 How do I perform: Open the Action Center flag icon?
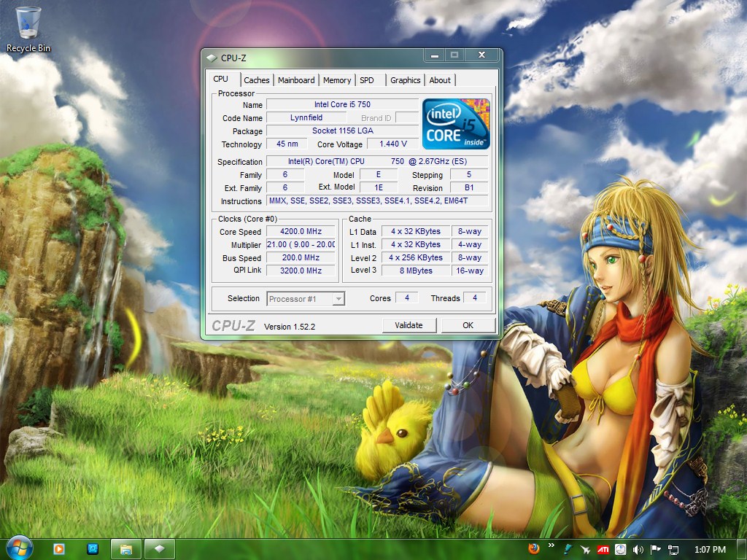tap(656, 550)
